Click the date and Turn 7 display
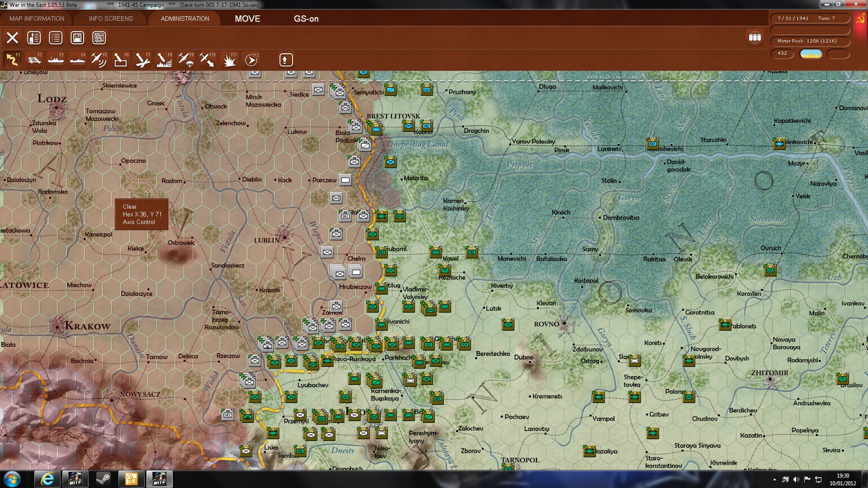Screen dimensions: 868x488 point(810,19)
